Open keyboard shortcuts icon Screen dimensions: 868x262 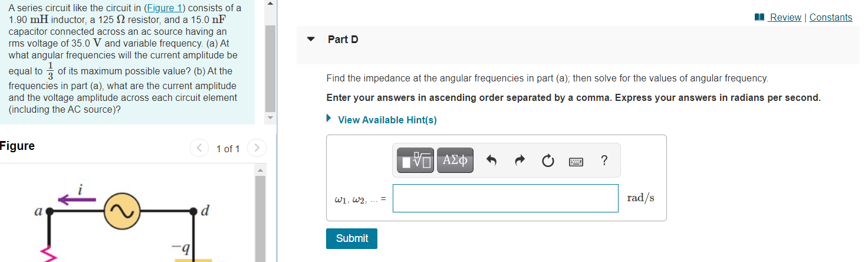click(576, 161)
